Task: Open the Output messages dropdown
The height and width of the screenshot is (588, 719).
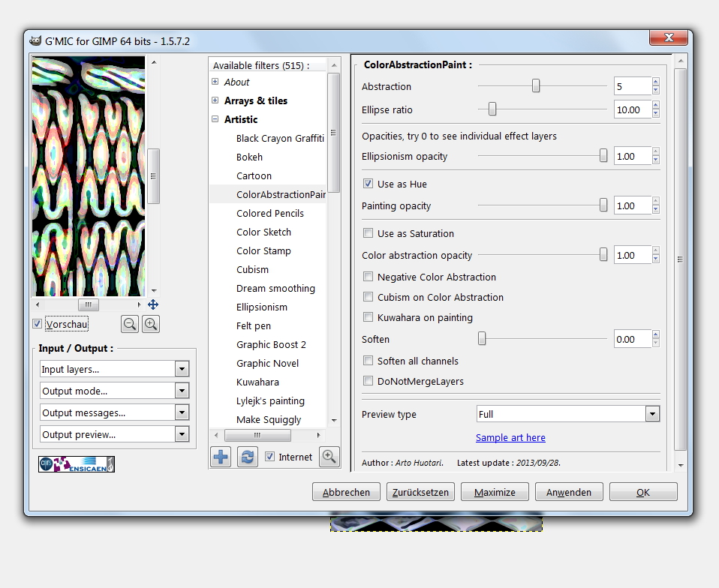Action: click(x=115, y=412)
